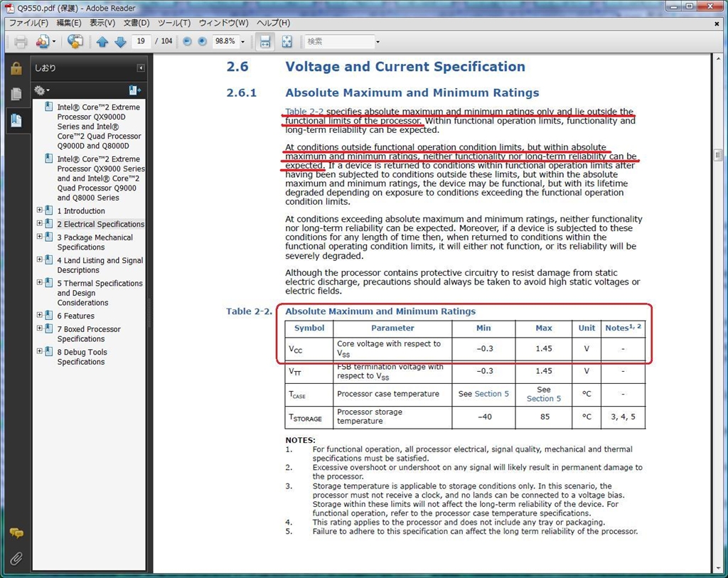Close document with menu bar x button
Image resolution: width=728 pixels, height=578 pixels.
(717, 23)
